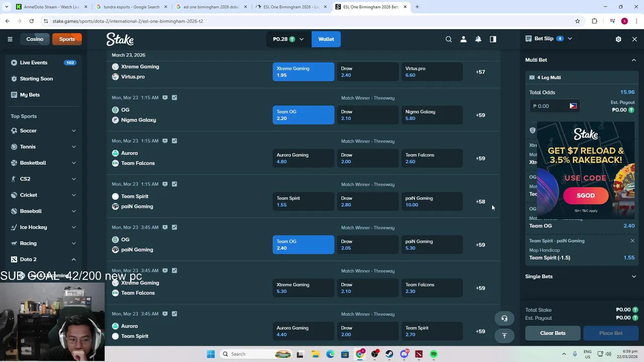Switch to the Sports tab
This screenshot has width=644, height=362.
click(67, 39)
